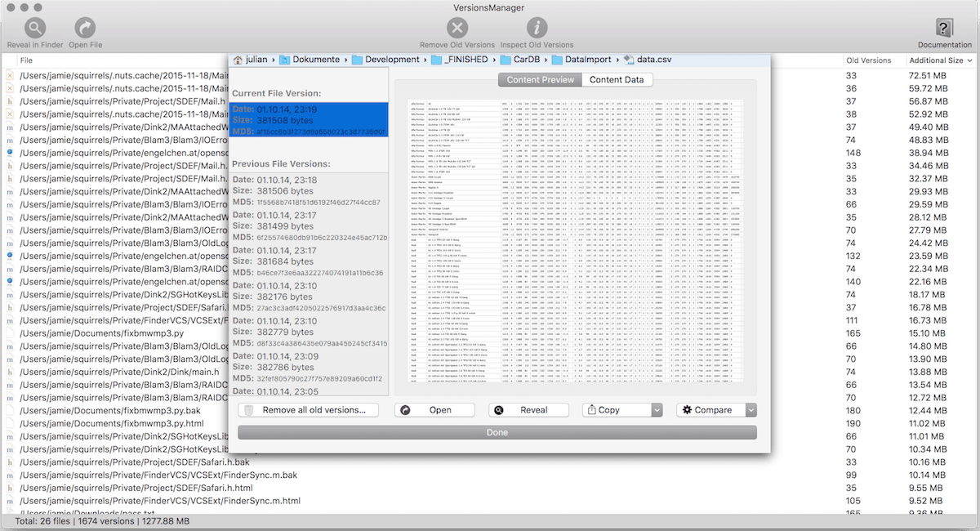Select the data.csv file in path bar
This screenshot has height=531, width=980.
click(648, 60)
